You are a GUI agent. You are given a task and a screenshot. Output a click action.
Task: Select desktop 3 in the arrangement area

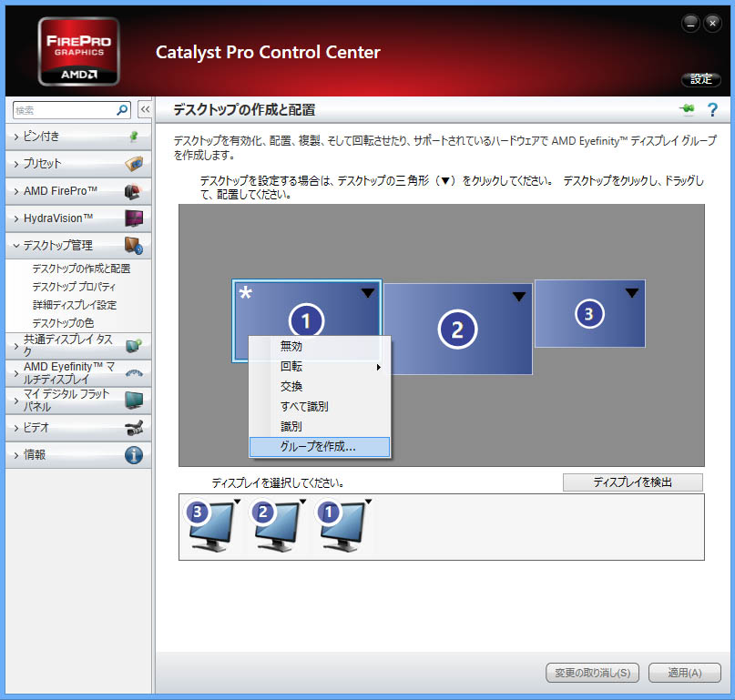[589, 313]
